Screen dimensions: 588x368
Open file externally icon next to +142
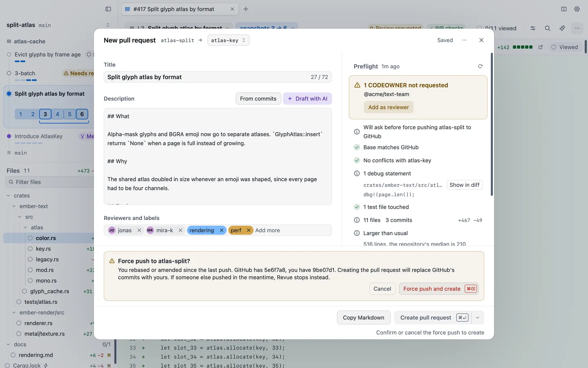(541, 47)
